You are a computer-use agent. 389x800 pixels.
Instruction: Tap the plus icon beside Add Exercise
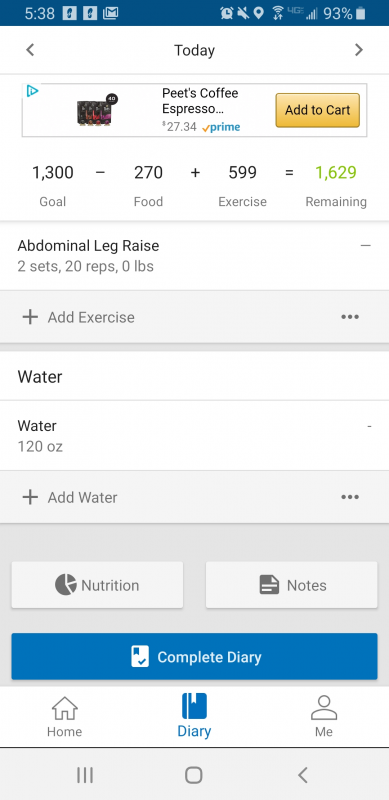[30, 317]
